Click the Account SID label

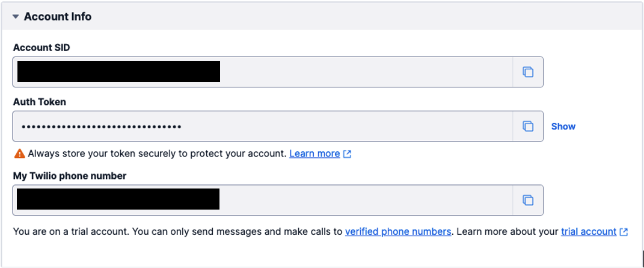pyautogui.click(x=41, y=48)
